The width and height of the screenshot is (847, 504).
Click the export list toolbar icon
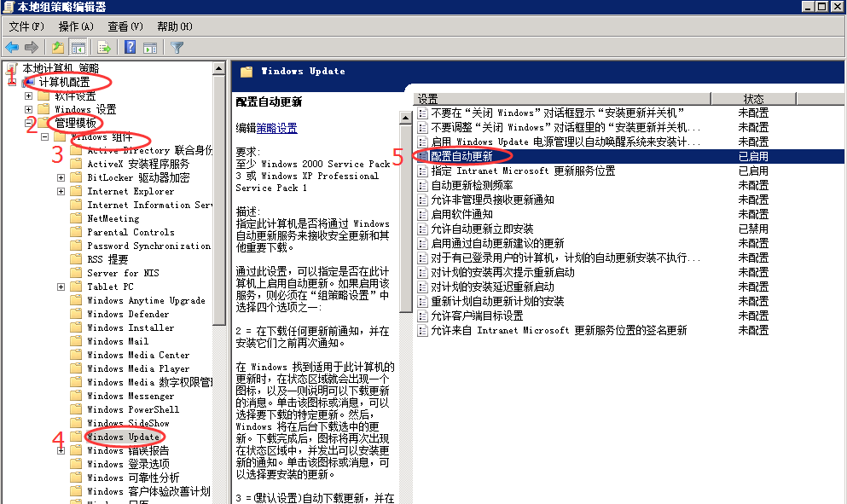104,48
